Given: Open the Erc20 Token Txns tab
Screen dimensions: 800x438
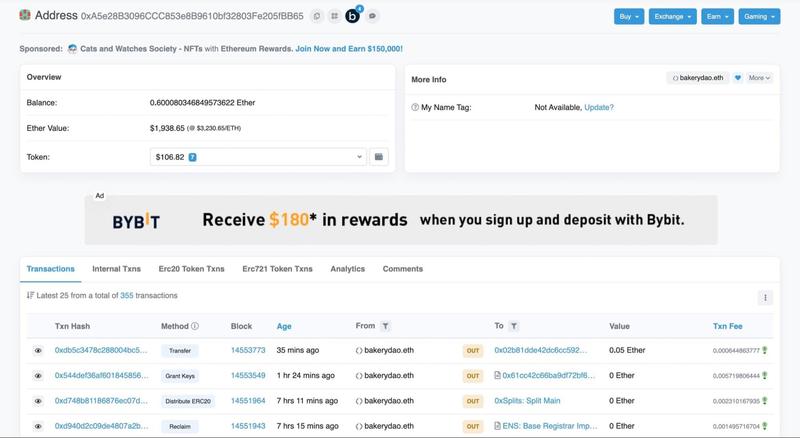Looking at the screenshot, I should 191,269.
